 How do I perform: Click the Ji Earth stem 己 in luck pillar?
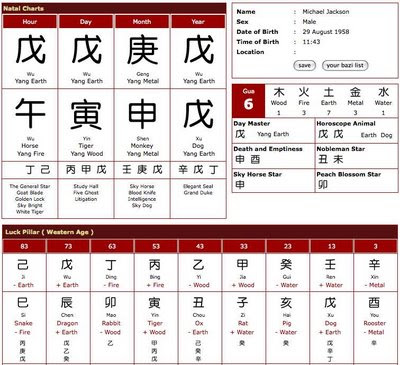click(23, 265)
